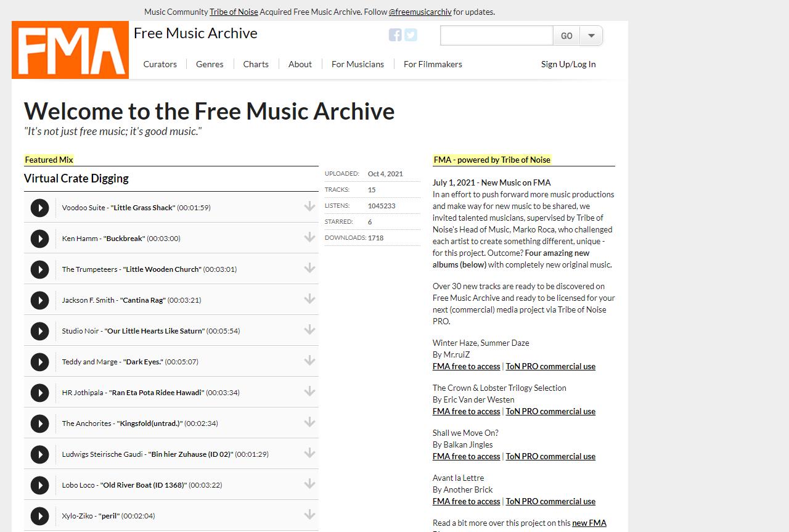This screenshot has width=789, height=532.
Task: Open the Charts menu
Action: click(x=256, y=64)
